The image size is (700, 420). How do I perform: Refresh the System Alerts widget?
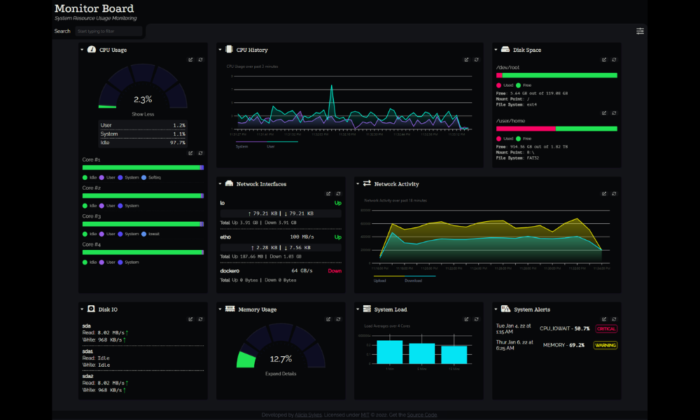pos(614,319)
